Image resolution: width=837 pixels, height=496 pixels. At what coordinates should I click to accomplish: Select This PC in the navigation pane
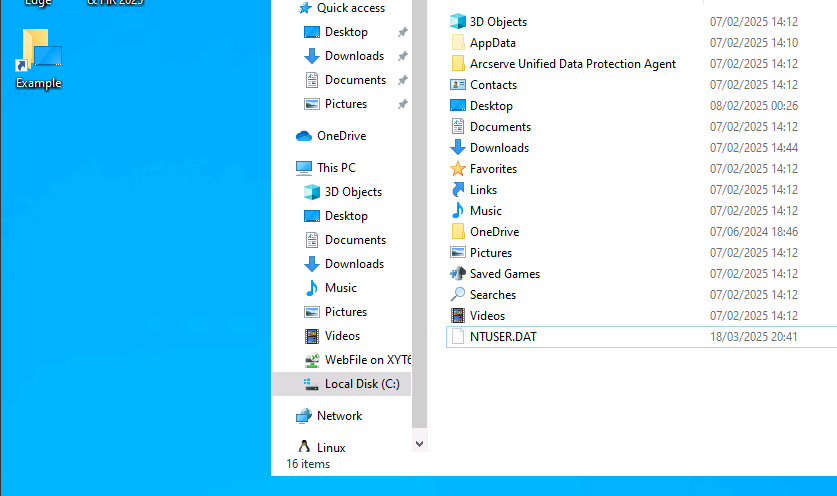336,168
